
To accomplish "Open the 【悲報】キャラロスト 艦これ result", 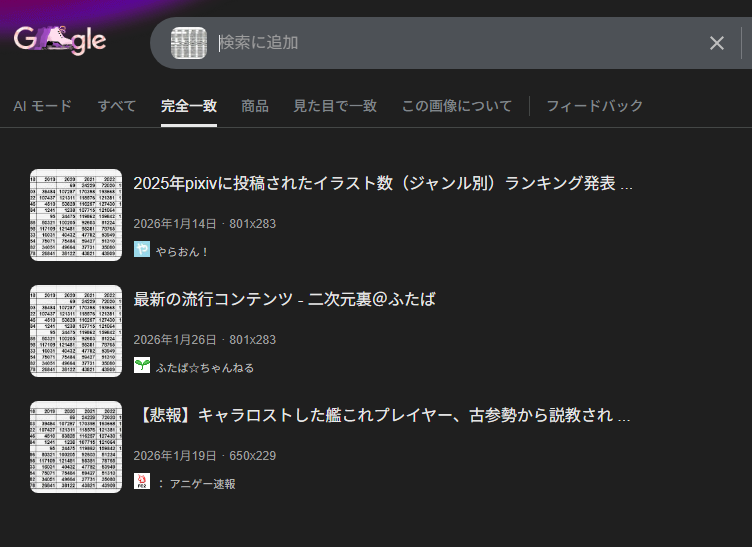I will click(382, 416).
